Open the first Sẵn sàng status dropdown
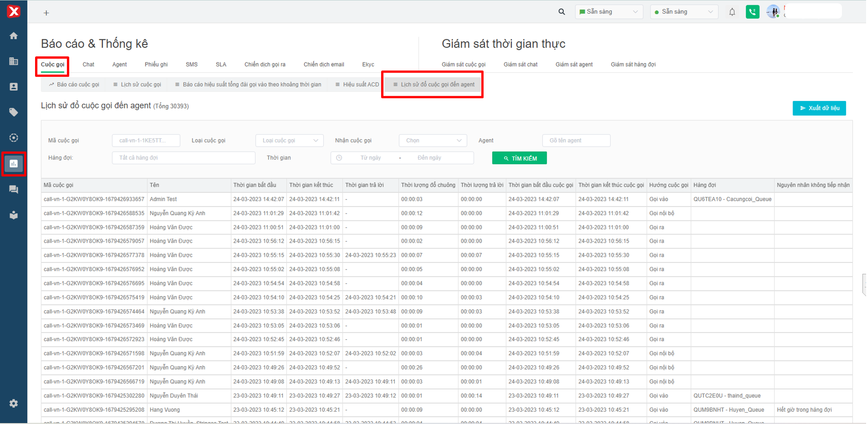Image resolution: width=868 pixels, height=424 pixels. 609,12
